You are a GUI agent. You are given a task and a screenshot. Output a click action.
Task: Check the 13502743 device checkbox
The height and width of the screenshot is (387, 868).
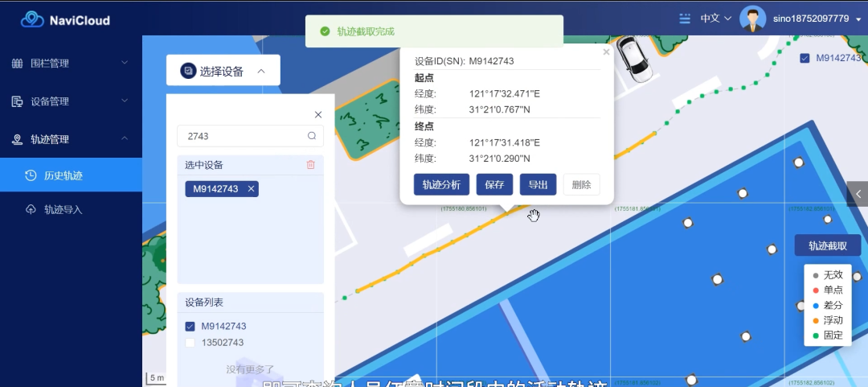tap(190, 343)
